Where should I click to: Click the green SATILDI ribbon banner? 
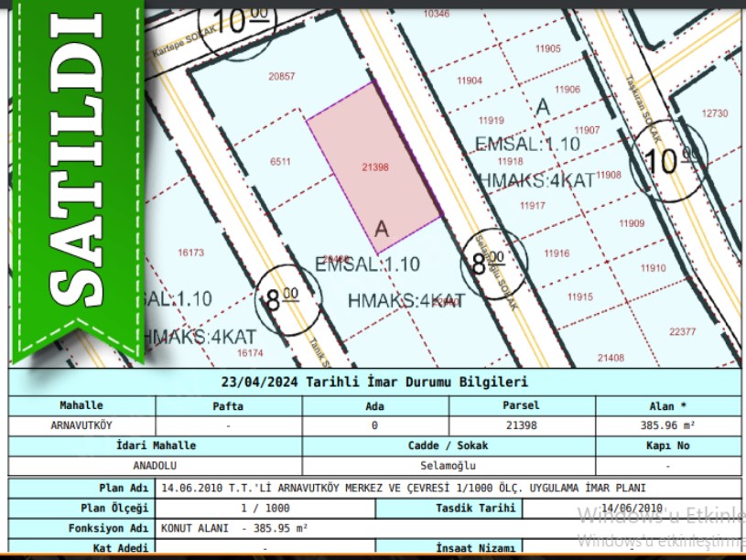coord(73,174)
